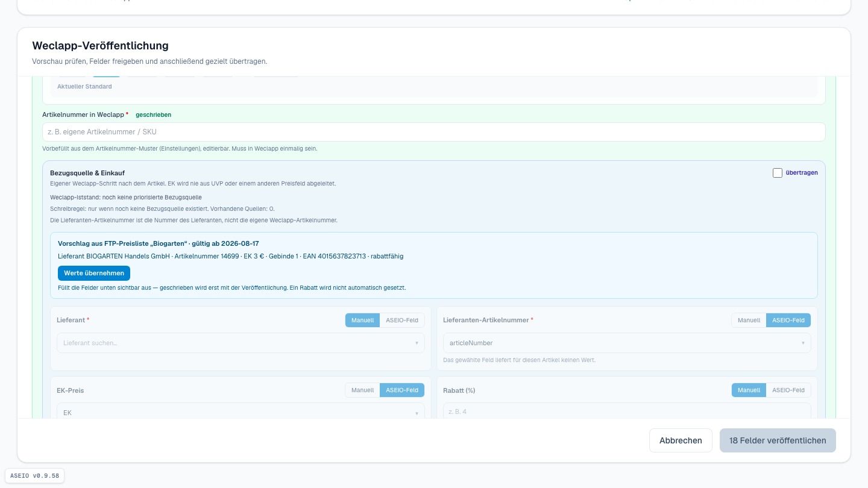Click the "Lieferant BIOGARTEN Handels GmbH" details line
The height and width of the screenshot is (488, 868).
230,256
